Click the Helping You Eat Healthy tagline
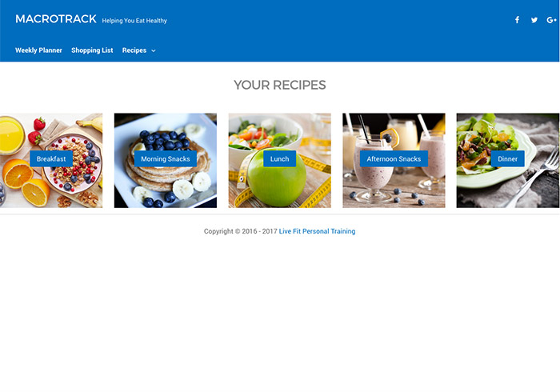The image size is (560, 392). pos(134,21)
